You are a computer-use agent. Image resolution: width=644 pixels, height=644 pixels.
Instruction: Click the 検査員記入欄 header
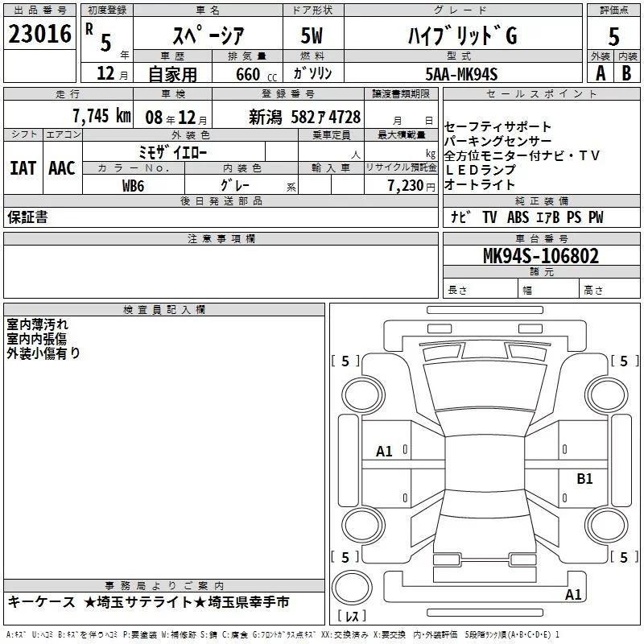pyautogui.click(x=164, y=310)
